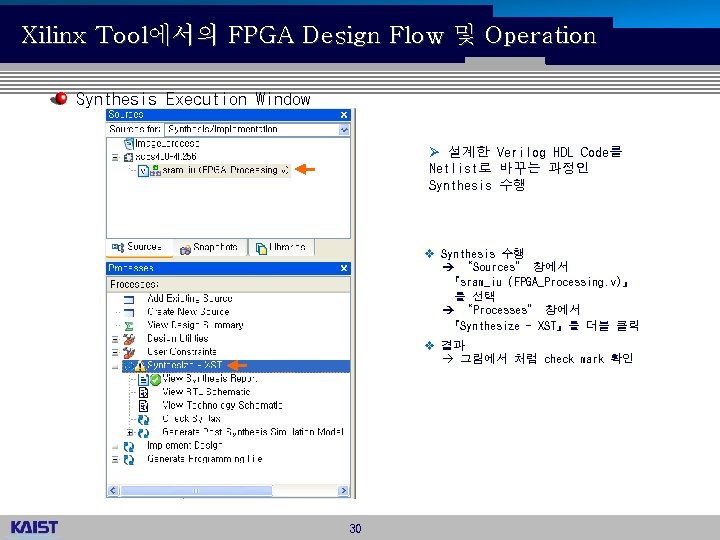Click the Image_process project file icon
Image resolution: width=720 pixels, height=540 pixels.
[129, 144]
